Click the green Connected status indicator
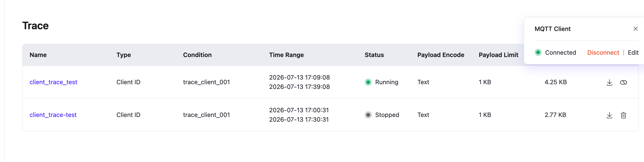 pyautogui.click(x=538, y=53)
